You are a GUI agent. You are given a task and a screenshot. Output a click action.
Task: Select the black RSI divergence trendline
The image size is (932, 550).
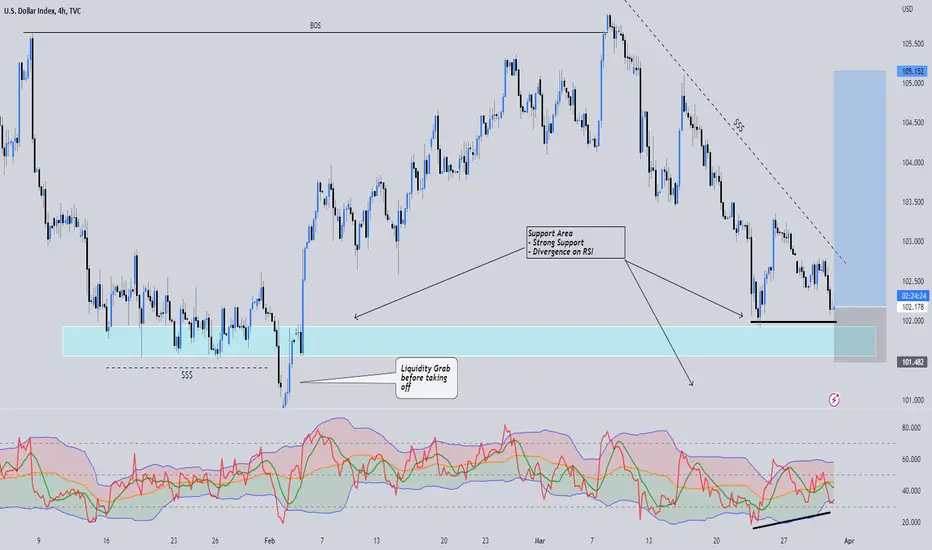pyautogui.click(x=791, y=520)
